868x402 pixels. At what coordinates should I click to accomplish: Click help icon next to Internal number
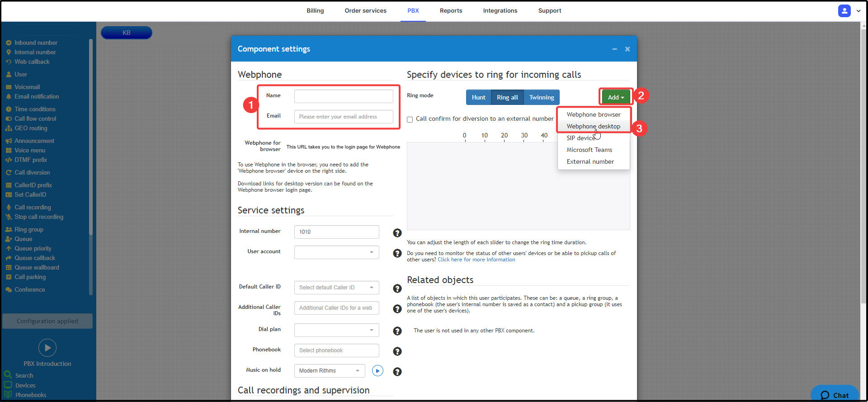(x=397, y=233)
